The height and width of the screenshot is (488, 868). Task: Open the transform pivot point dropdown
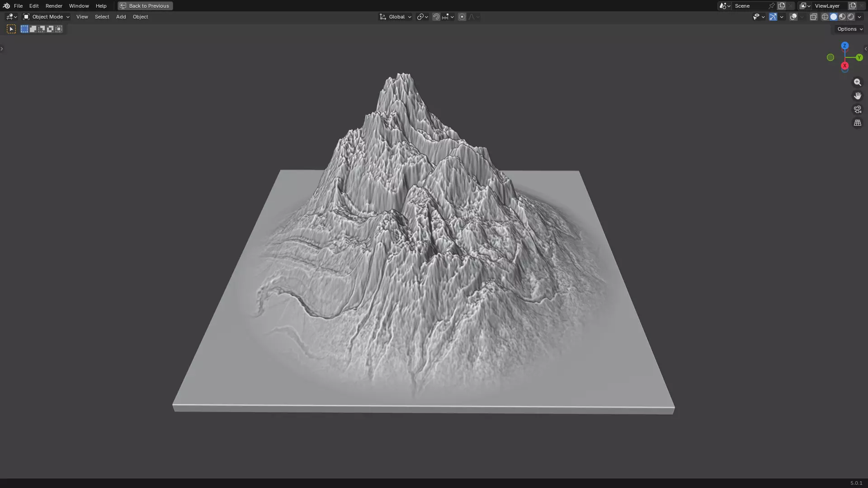tap(422, 17)
